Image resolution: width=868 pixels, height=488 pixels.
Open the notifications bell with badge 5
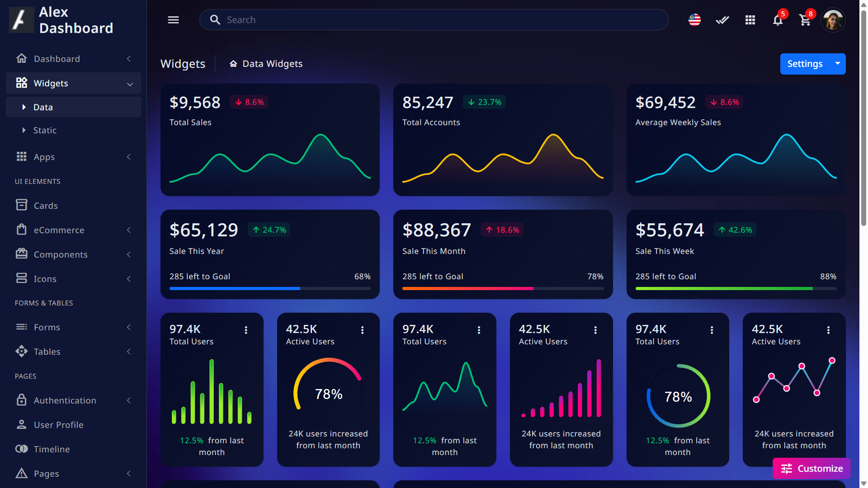coord(778,20)
